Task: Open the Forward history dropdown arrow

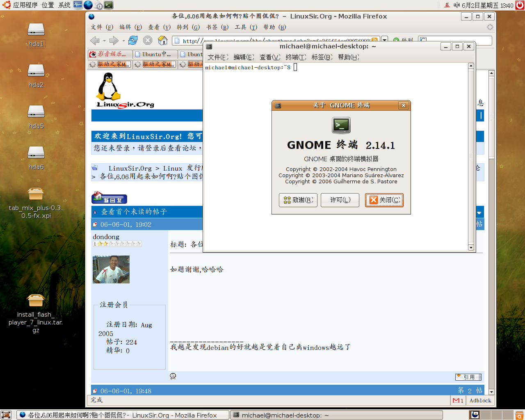Action: point(123,41)
